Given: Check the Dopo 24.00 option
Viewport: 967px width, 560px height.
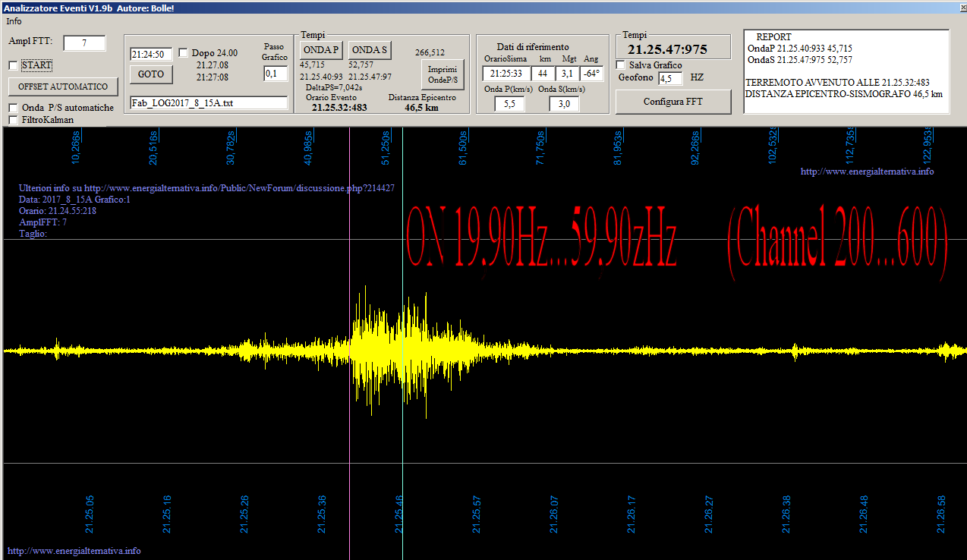Looking at the screenshot, I should coord(183,53).
